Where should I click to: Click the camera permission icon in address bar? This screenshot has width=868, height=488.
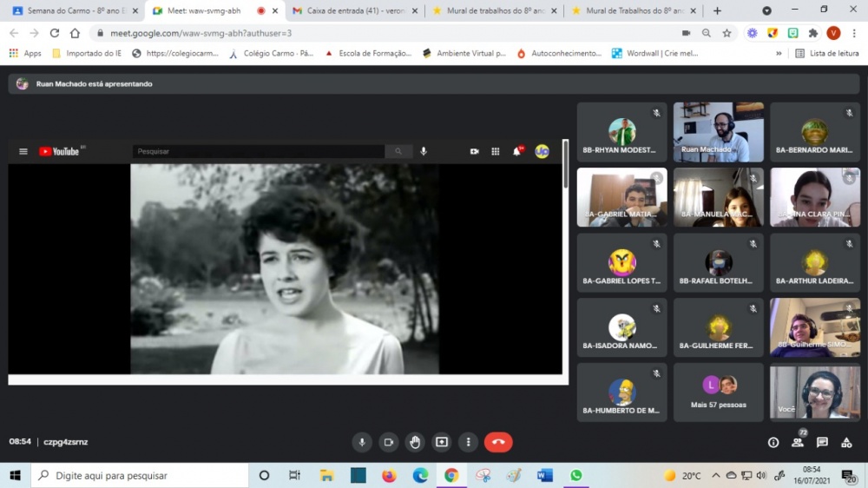(x=686, y=33)
